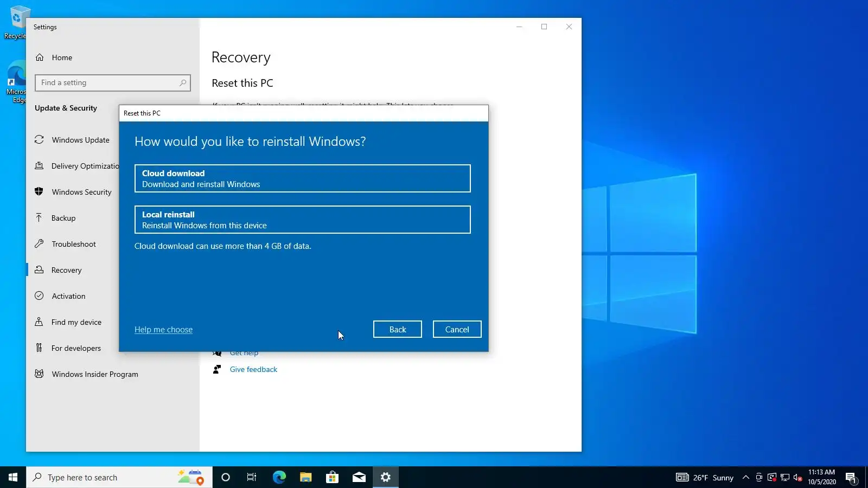Open the Action Center notifications
The image size is (868, 488).
851,478
